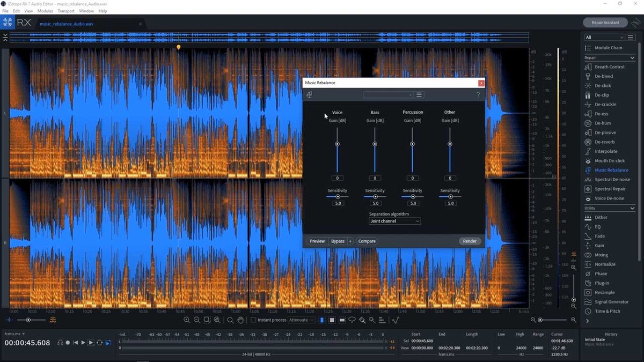Image resolution: width=644 pixels, height=362 pixels.
Task: Open the View menu
Action: click(28, 11)
